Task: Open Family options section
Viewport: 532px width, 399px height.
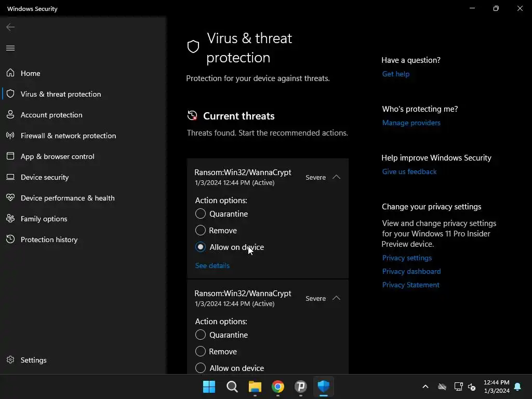Action: point(44,219)
